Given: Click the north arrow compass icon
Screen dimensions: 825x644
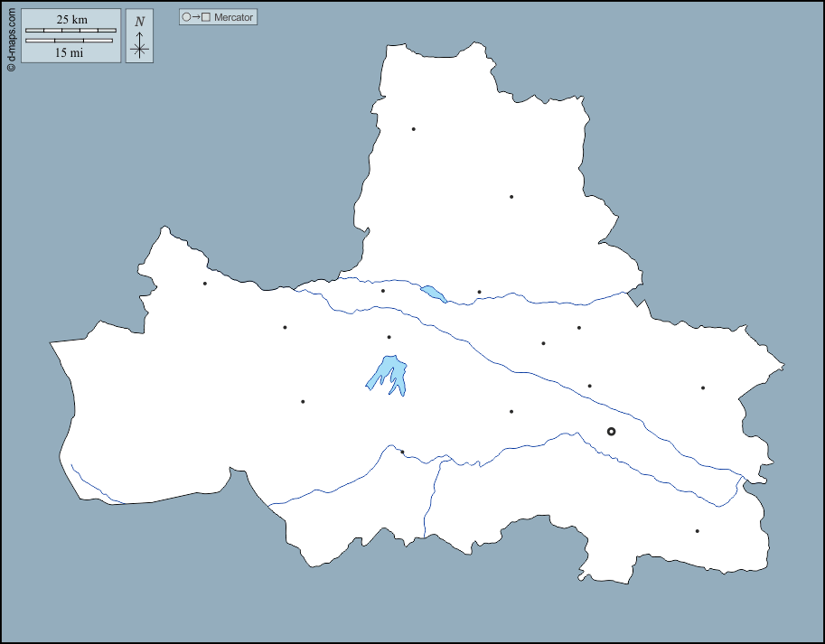Looking at the screenshot, I should pos(139,37).
